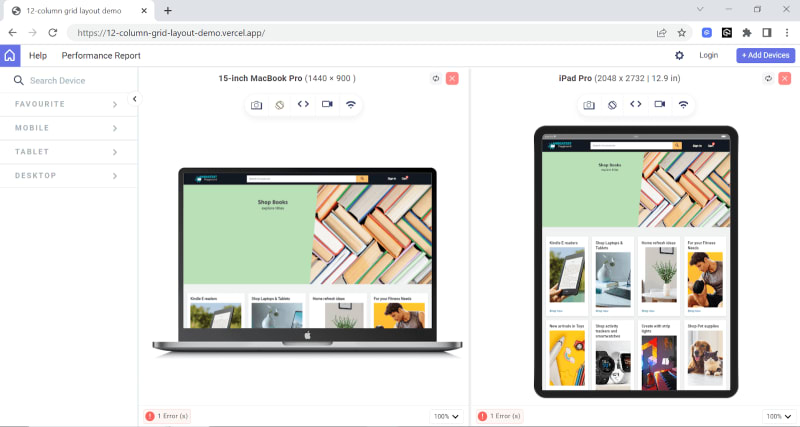
Task: Start video recording on MacBook Pro
Action: [327, 104]
